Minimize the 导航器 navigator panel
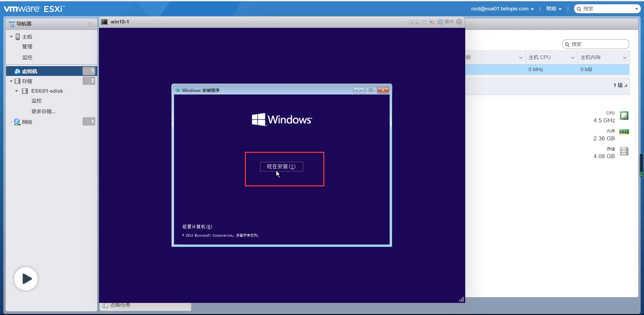This screenshot has width=644, height=315. 91,24
